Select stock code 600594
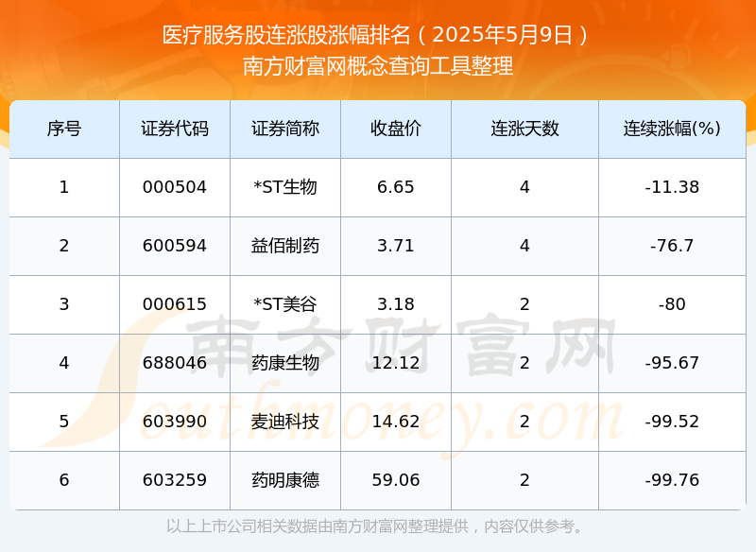The height and width of the screenshot is (552, 756). click(x=175, y=246)
